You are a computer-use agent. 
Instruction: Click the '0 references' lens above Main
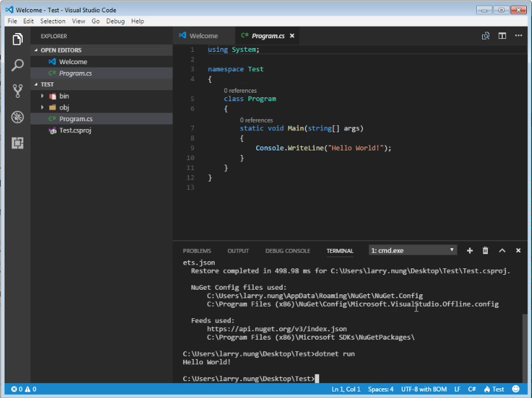pos(256,121)
